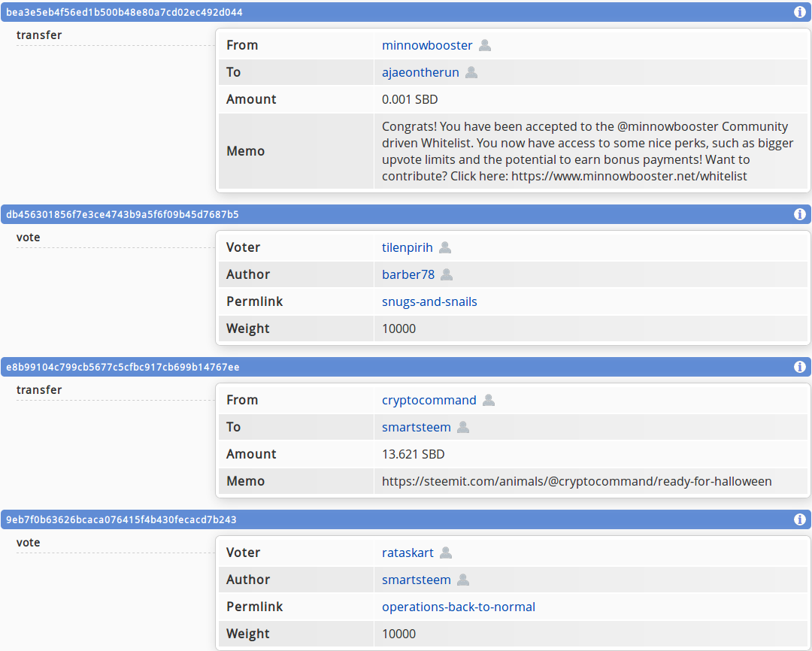The image size is (812, 651).
Task: Click user icon beside rataskart
Action: (445, 553)
